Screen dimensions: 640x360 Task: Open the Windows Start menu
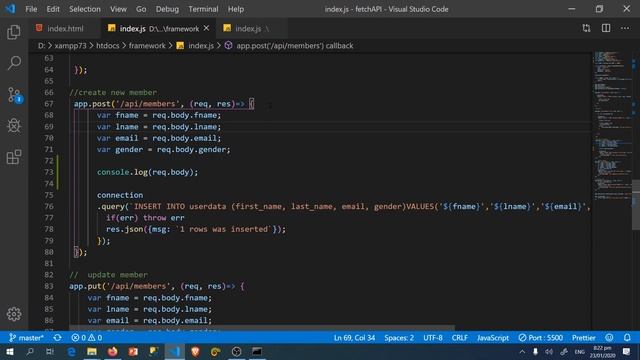pyautogui.click(x=10, y=351)
